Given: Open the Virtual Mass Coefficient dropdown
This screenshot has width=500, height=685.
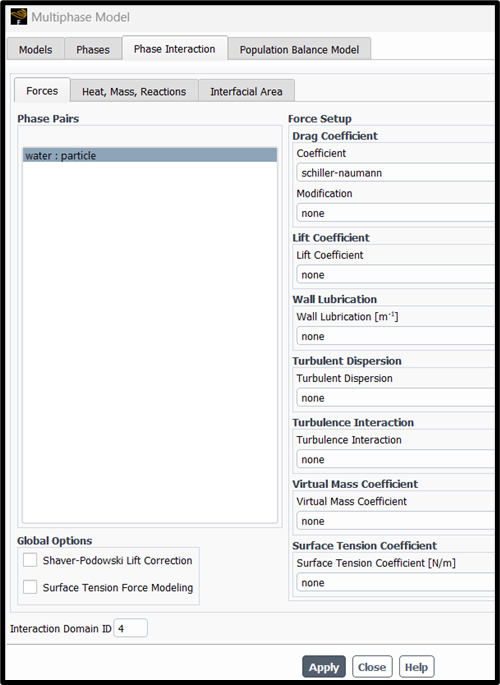Looking at the screenshot, I should 396,521.
